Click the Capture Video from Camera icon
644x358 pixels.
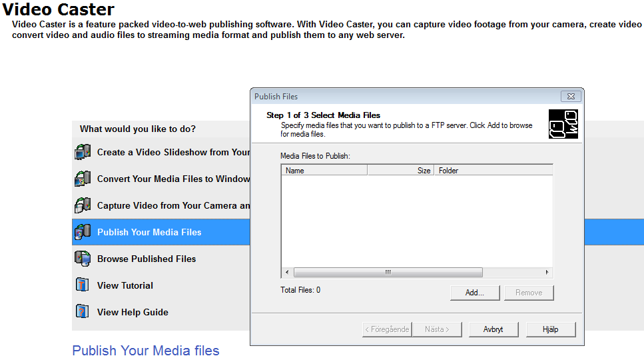[82, 205]
